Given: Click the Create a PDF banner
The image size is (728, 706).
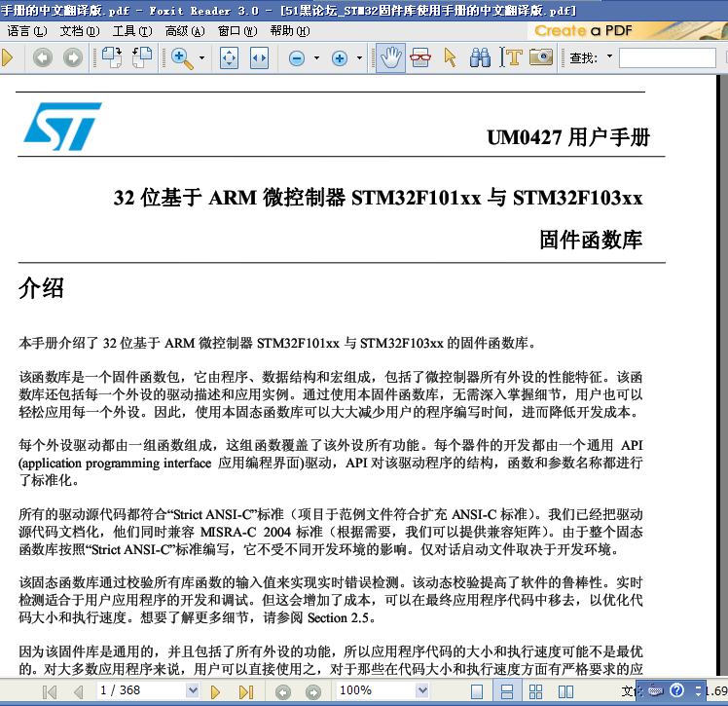Looking at the screenshot, I should (x=627, y=30).
